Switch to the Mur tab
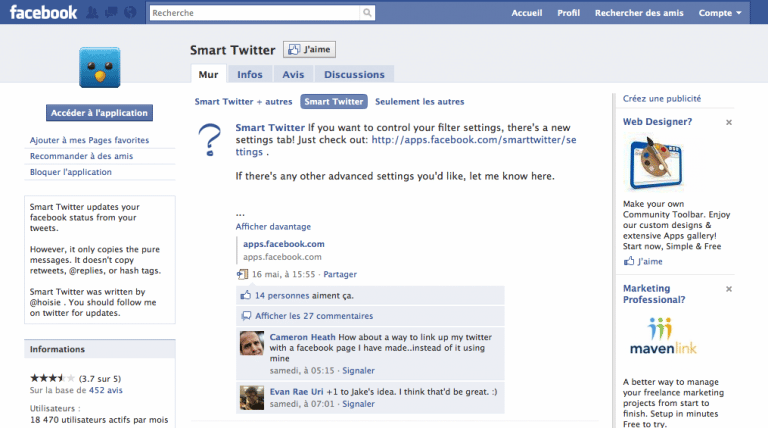 pos(208,74)
